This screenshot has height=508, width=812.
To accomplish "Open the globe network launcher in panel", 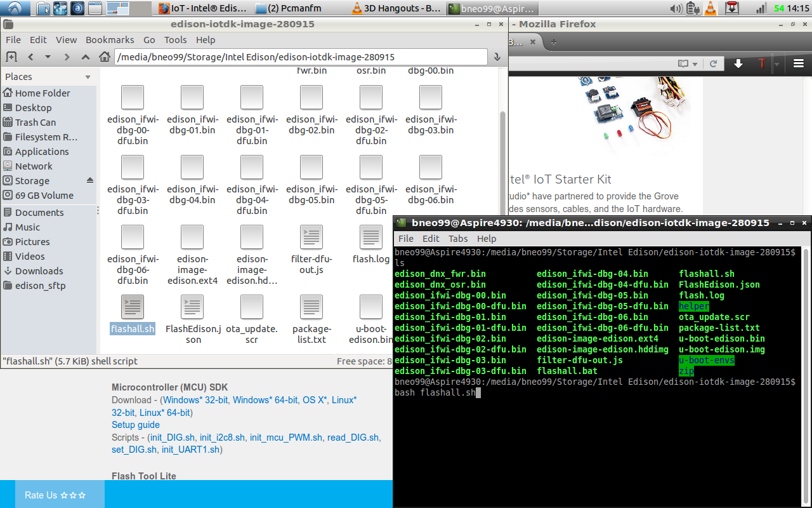I will [60, 8].
